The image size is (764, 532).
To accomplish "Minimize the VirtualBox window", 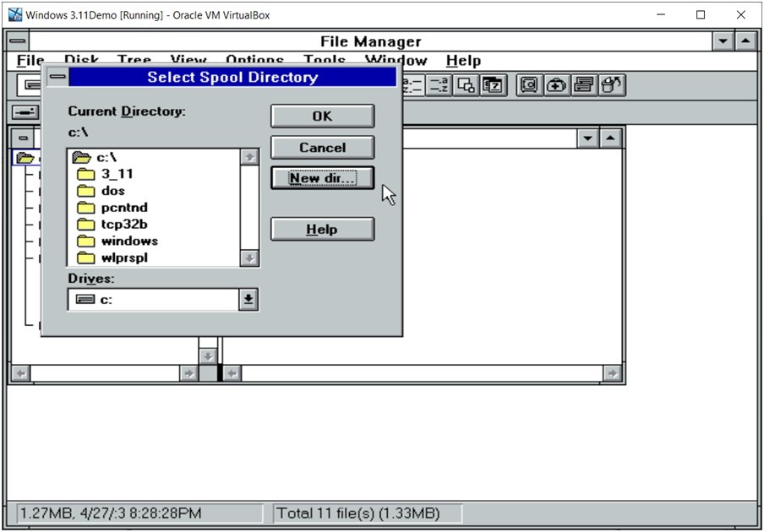I will coord(661,14).
